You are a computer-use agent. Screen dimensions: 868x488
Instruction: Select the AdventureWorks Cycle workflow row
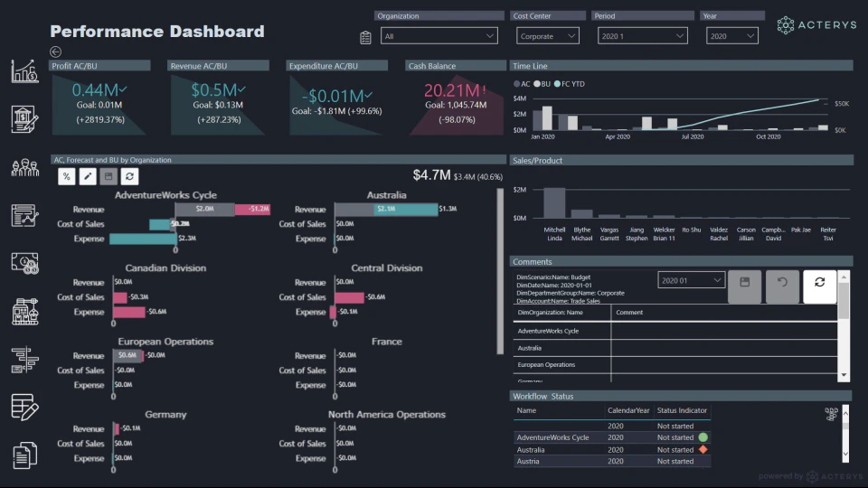point(612,437)
